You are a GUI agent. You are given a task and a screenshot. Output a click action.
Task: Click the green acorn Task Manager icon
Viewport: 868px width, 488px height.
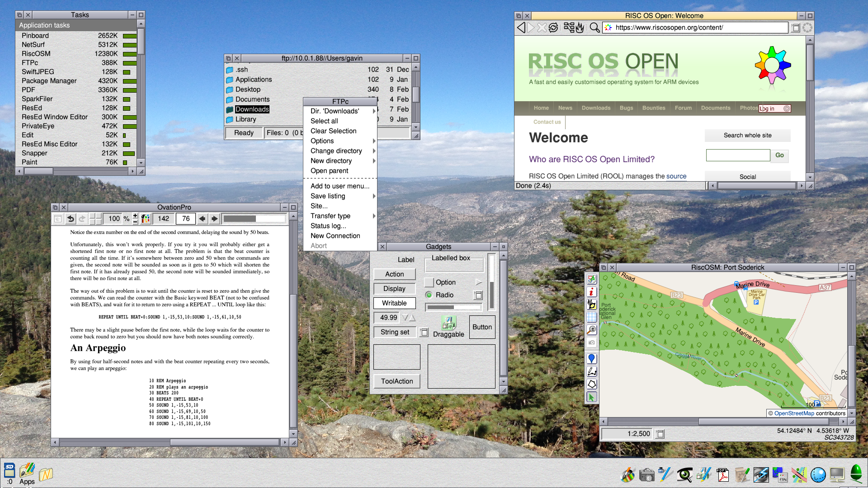(856, 474)
